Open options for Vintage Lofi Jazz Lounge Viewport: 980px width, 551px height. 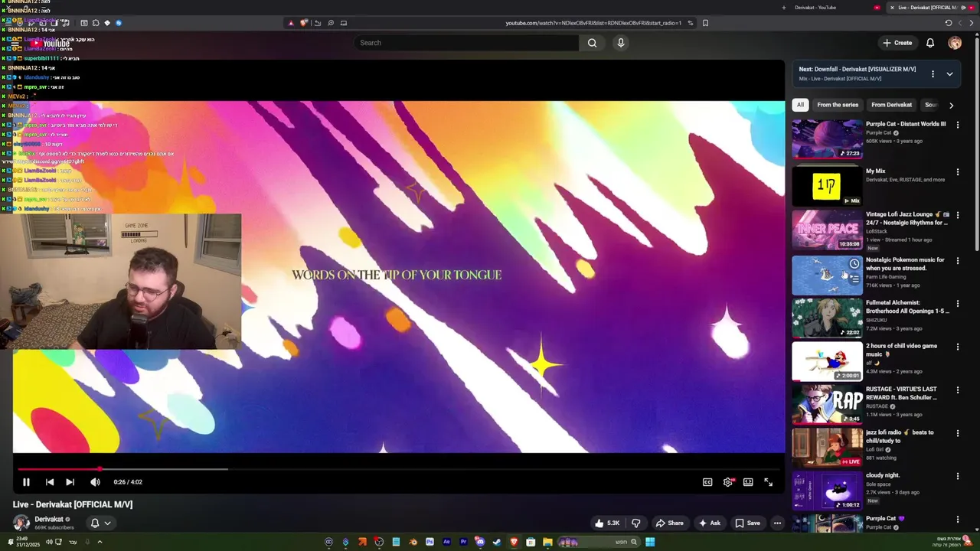[x=957, y=216]
